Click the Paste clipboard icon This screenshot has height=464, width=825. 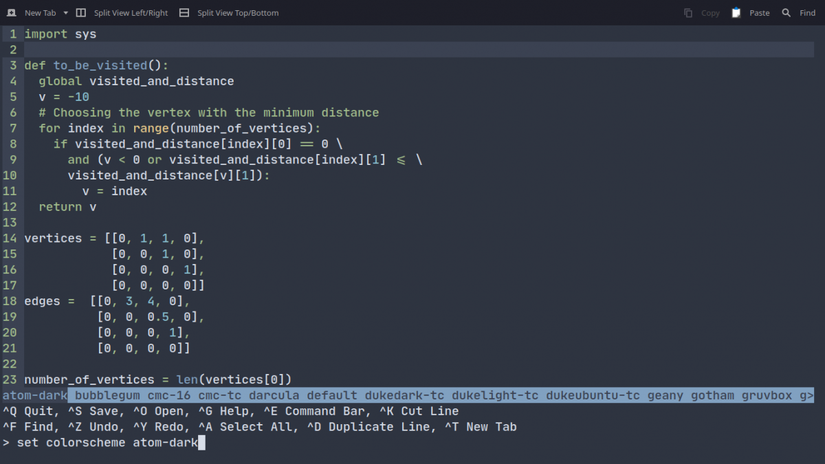pos(736,13)
